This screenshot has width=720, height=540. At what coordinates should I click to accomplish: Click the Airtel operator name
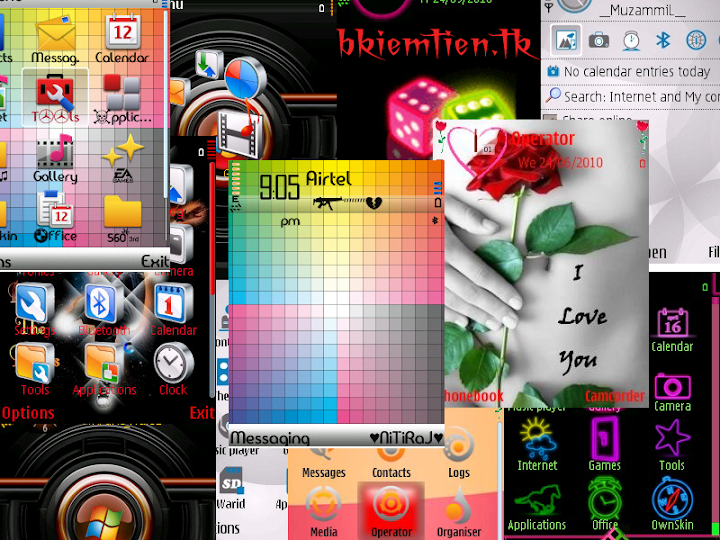(x=328, y=179)
